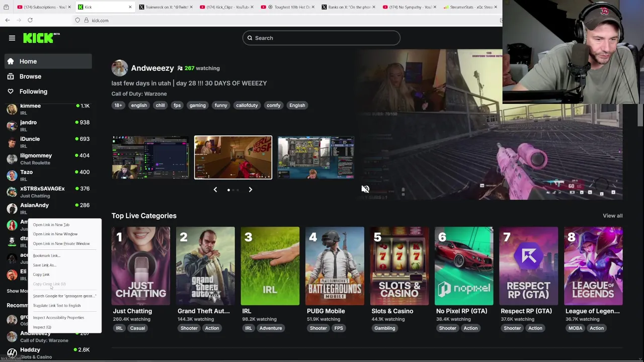Click 'View all' for Top Live Categories
The width and height of the screenshot is (644, 362).
(x=612, y=216)
